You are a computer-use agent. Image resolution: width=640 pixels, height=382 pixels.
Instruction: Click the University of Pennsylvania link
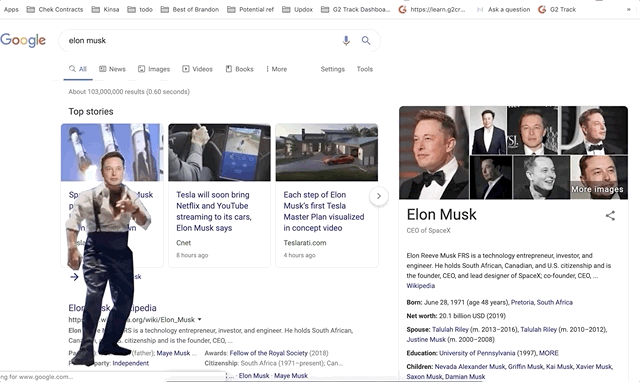click(477, 353)
